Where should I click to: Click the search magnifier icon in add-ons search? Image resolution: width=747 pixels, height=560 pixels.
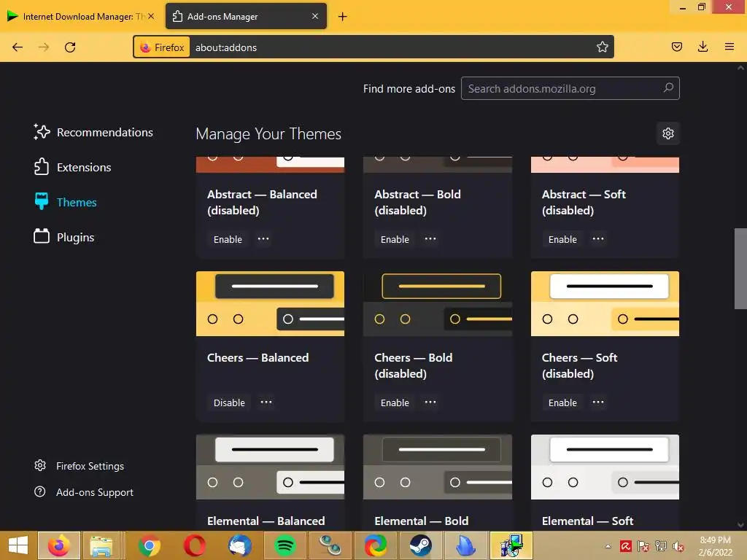[668, 88]
